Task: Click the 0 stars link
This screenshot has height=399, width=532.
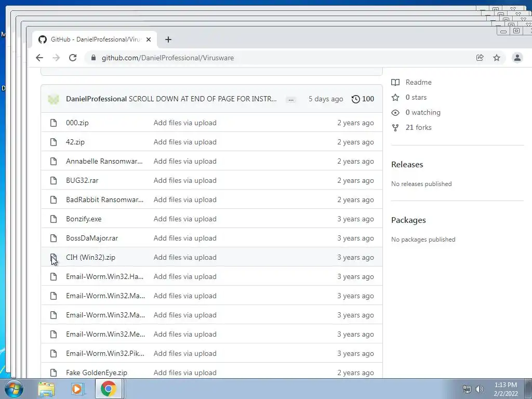Action: point(416,97)
